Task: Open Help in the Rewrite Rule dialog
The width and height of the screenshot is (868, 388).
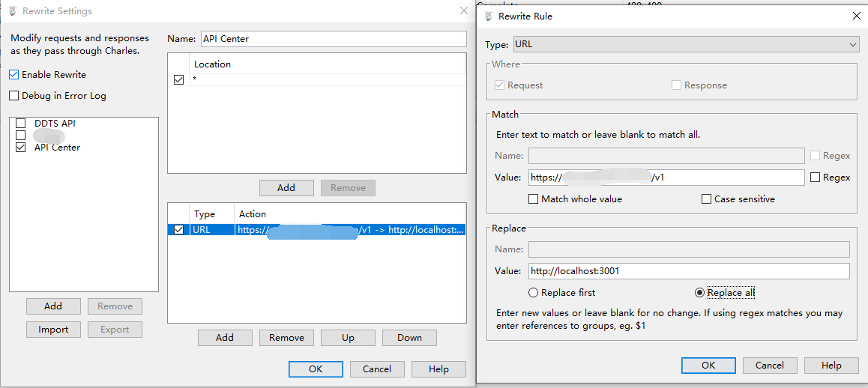Action: tap(831, 366)
